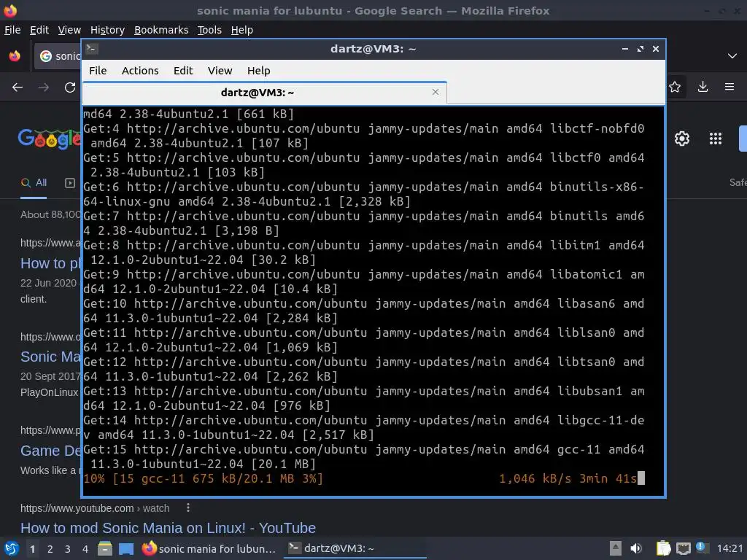The width and height of the screenshot is (747, 560).
Task: Open update notifier tray icon
Action: pyautogui.click(x=701, y=547)
